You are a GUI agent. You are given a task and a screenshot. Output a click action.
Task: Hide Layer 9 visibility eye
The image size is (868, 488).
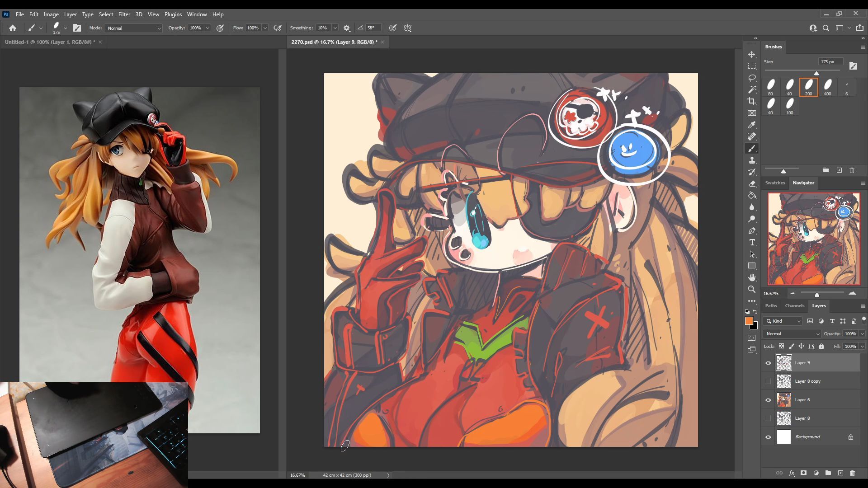768,363
